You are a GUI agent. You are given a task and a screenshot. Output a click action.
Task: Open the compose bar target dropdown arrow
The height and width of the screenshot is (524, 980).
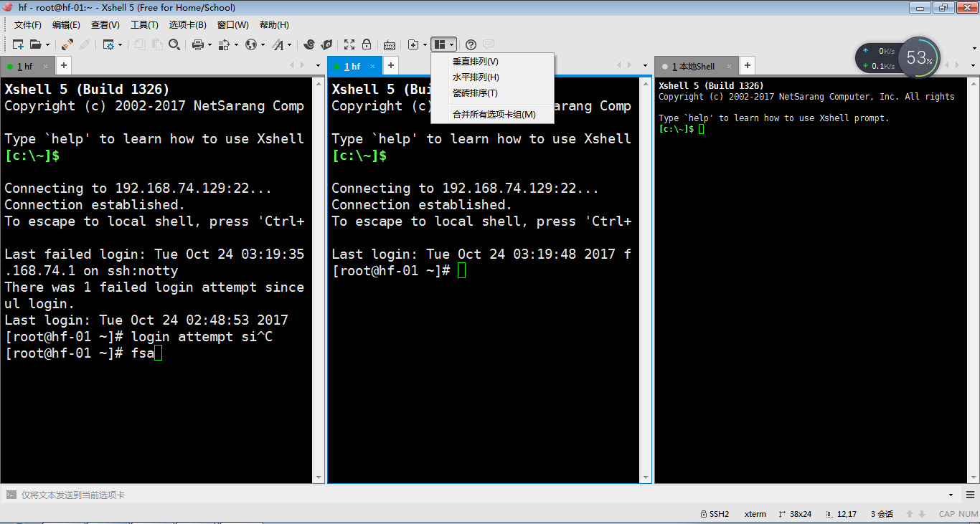click(951, 495)
